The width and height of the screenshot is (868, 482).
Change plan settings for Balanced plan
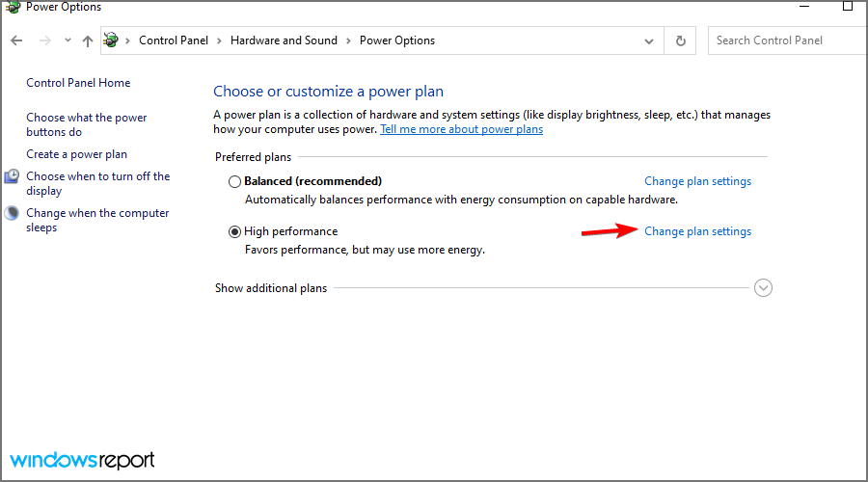tap(697, 181)
